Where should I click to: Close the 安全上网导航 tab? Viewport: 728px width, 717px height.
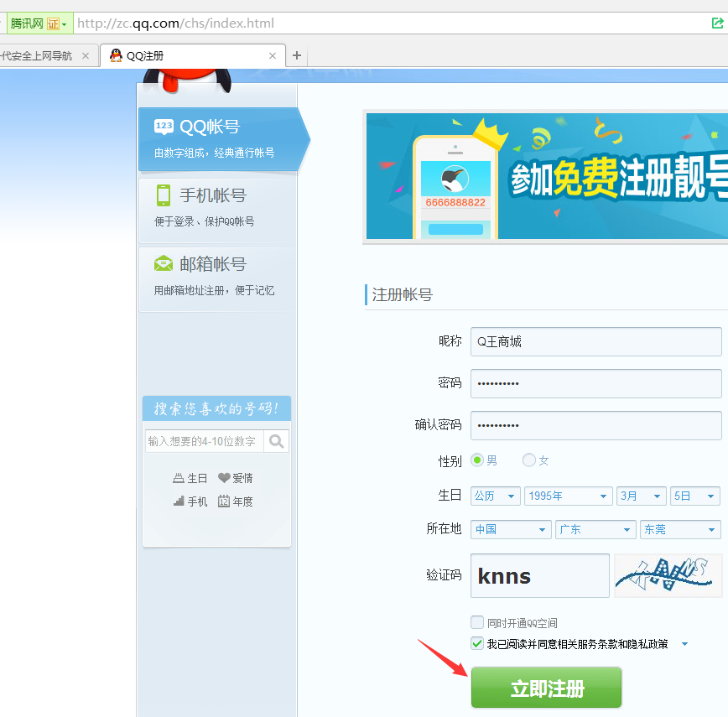86,55
